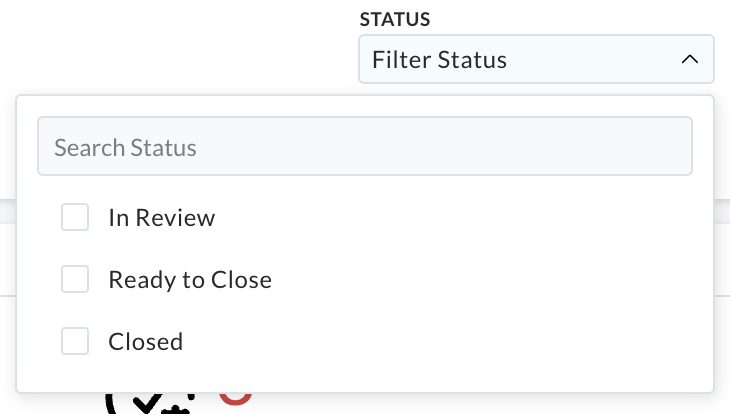Screen dimensions: 730x414
Task: Focus the Search Status input field
Action: pyautogui.click(x=365, y=146)
